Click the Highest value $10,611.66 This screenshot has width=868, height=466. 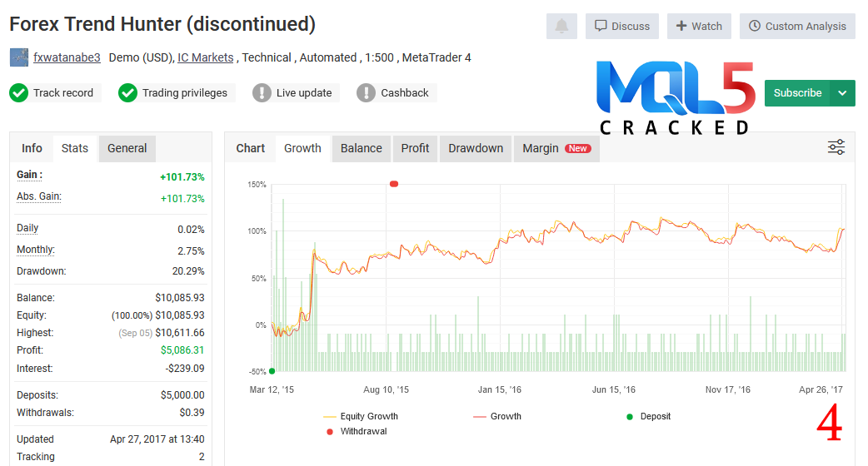(x=179, y=333)
